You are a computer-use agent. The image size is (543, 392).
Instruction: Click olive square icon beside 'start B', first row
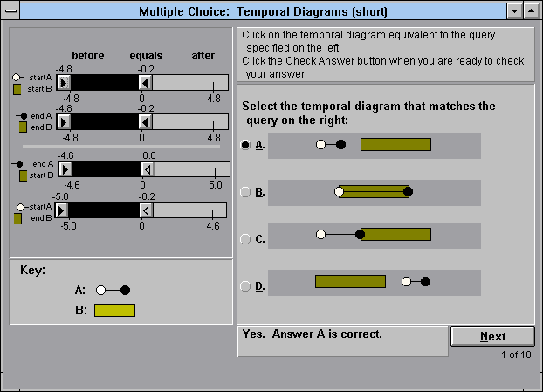[17, 89]
